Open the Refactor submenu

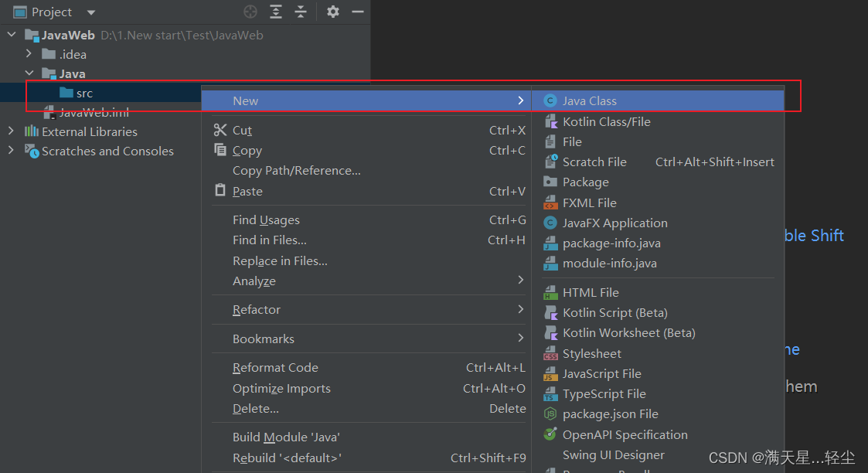tap(366, 309)
